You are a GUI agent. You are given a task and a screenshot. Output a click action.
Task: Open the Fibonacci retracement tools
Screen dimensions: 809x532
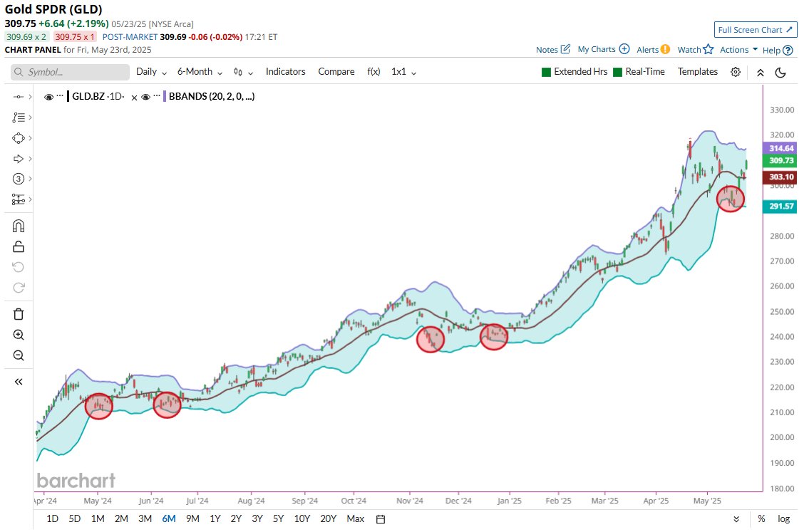click(18, 118)
